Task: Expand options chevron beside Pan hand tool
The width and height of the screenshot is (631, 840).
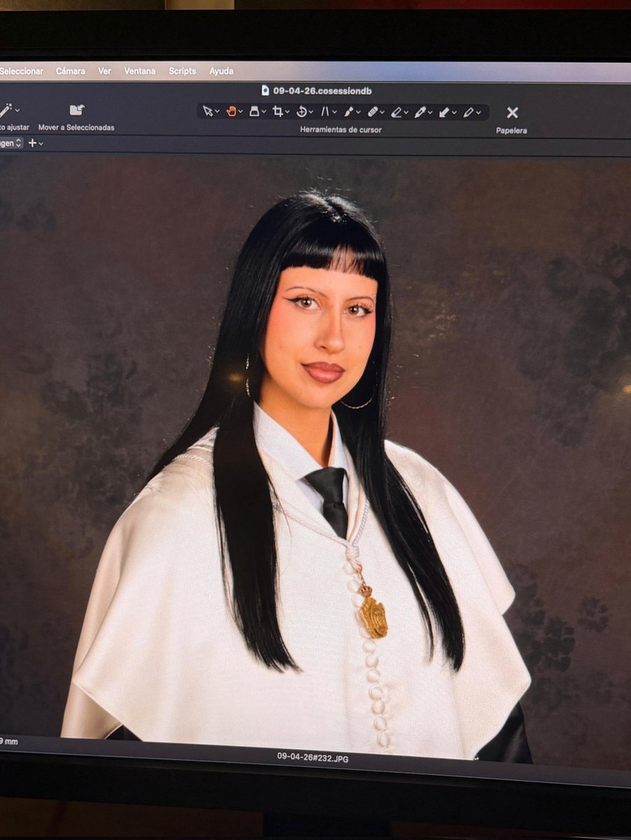Action: (x=240, y=112)
